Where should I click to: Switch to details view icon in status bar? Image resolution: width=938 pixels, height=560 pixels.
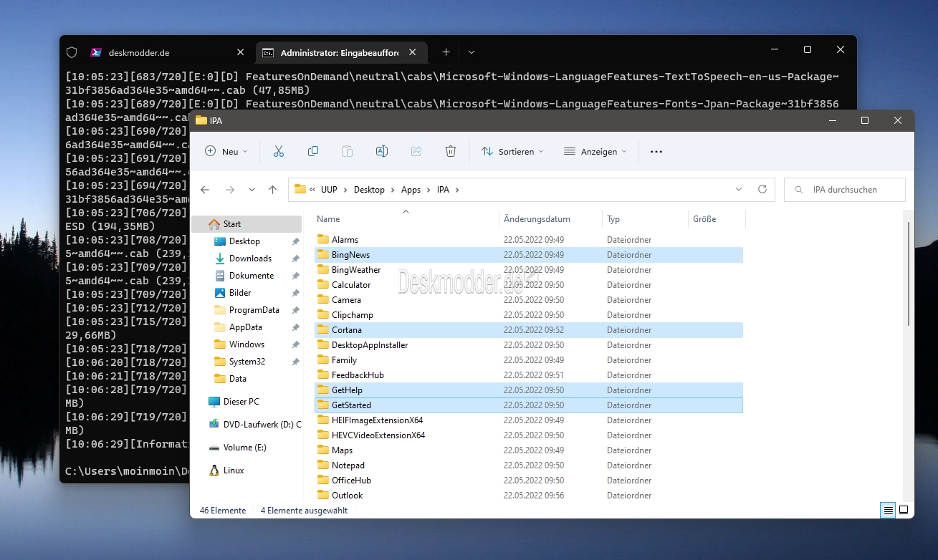point(889,511)
